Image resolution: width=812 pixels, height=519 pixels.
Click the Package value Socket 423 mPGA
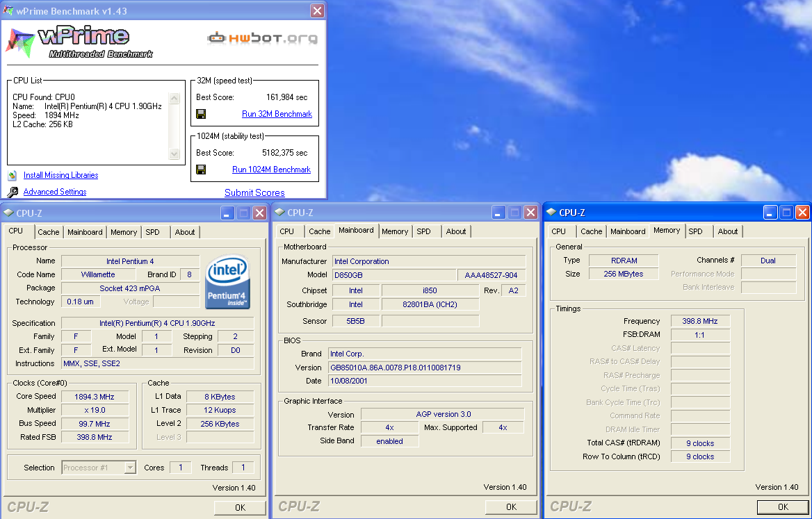pos(131,288)
